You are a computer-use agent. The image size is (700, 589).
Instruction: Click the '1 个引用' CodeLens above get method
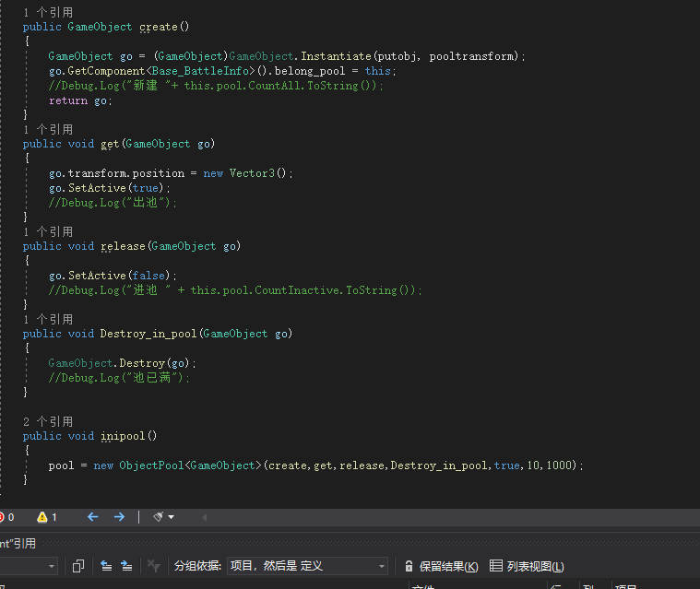(48, 130)
